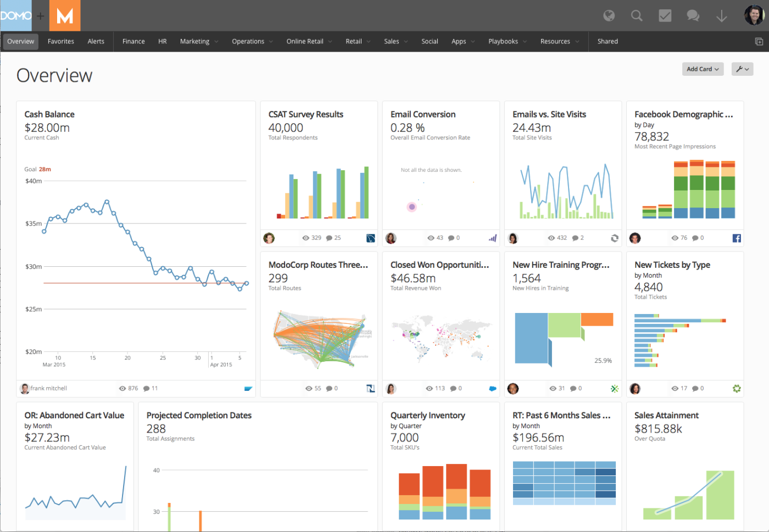The image size is (769, 532).
Task: Switch to the Favorites tab
Action: point(61,42)
